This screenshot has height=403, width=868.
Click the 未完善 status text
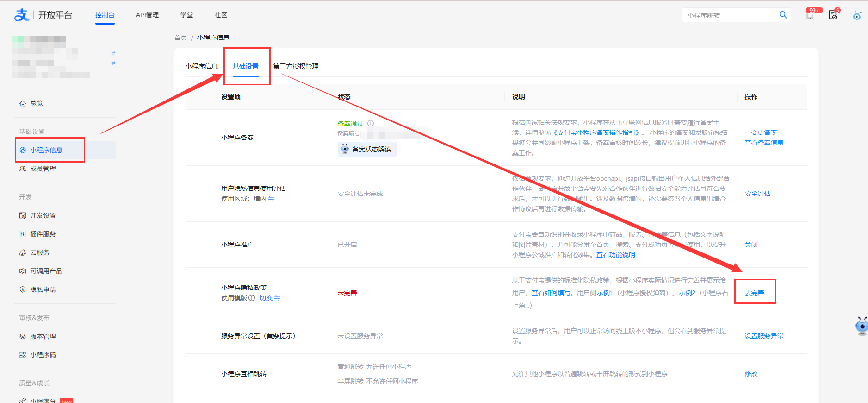[x=347, y=293]
